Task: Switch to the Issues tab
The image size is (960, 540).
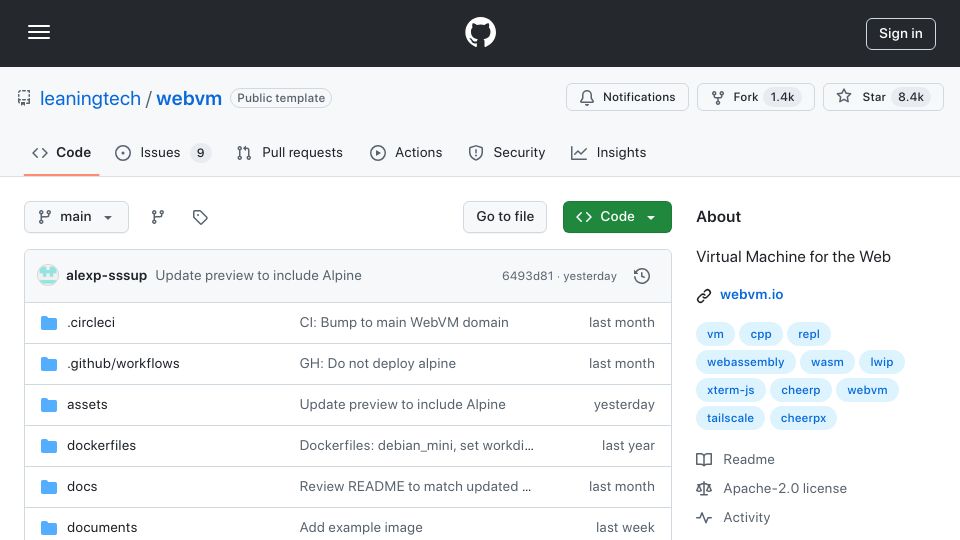Action: (x=163, y=152)
